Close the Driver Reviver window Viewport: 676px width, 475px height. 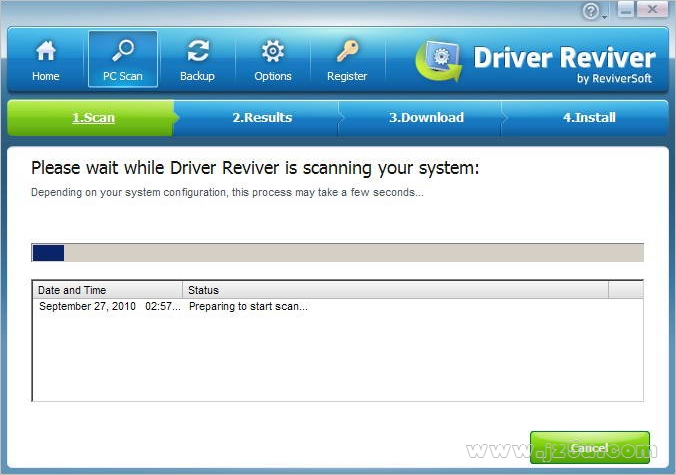653,9
